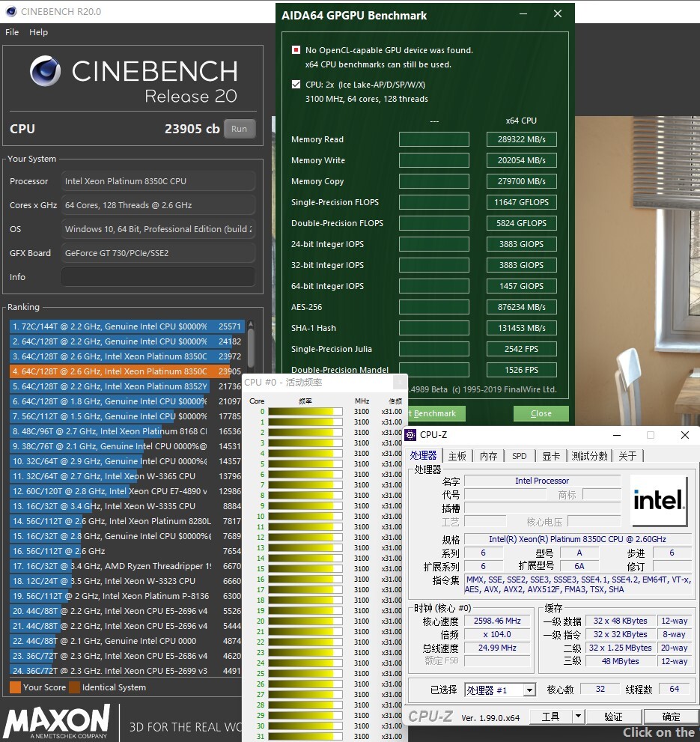Click the Info input field in Cinebench

click(158, 277)
